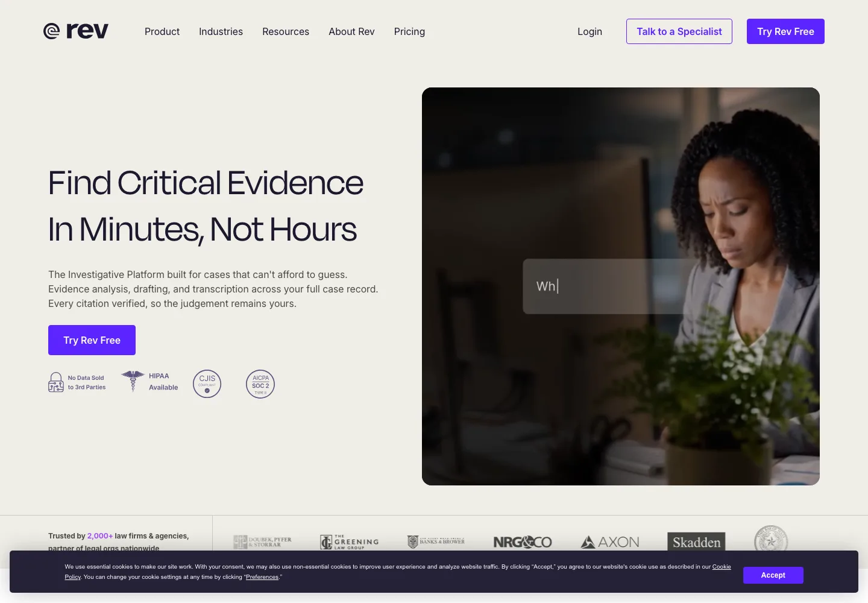Click the "2,000+" purple text
Viewport: 868px width, 603px height.
[100, 535]
